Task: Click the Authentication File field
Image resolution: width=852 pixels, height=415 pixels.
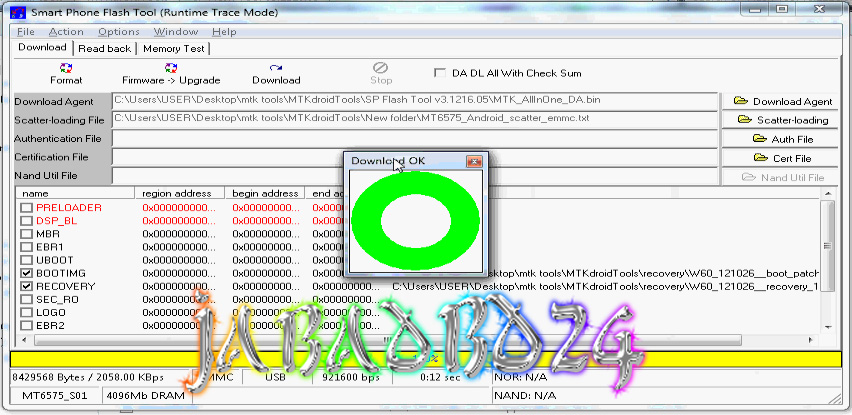Action: click(415, 139)
